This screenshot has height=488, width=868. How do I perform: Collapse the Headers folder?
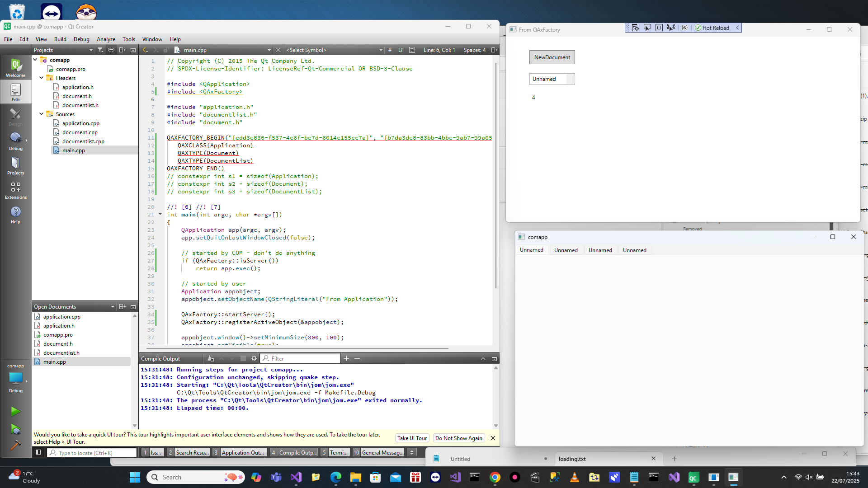point(42,78)
